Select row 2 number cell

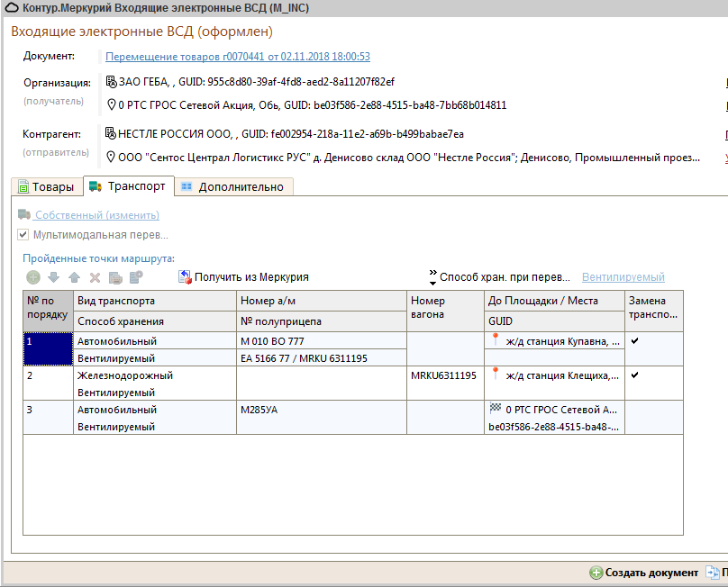coord(49,384)
